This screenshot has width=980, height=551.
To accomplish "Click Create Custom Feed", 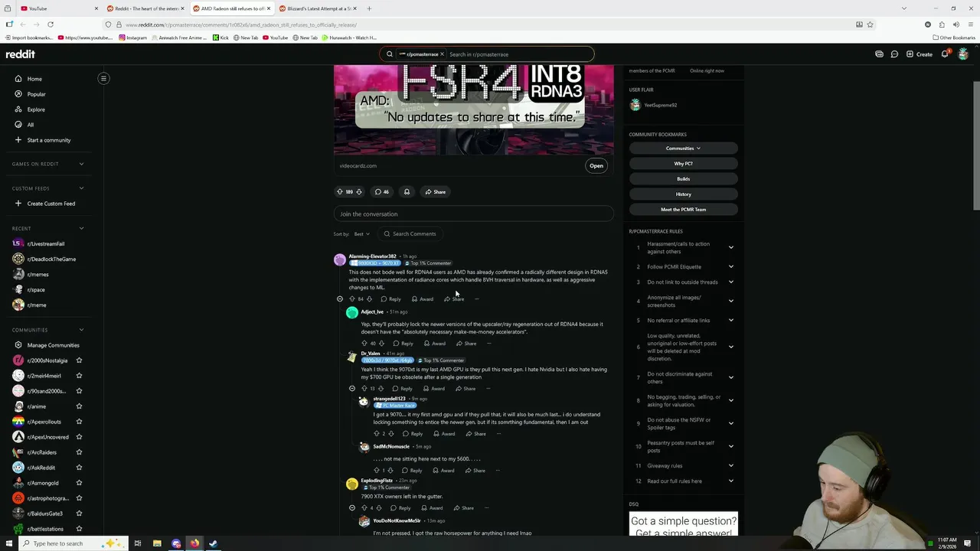I will 51,204.
